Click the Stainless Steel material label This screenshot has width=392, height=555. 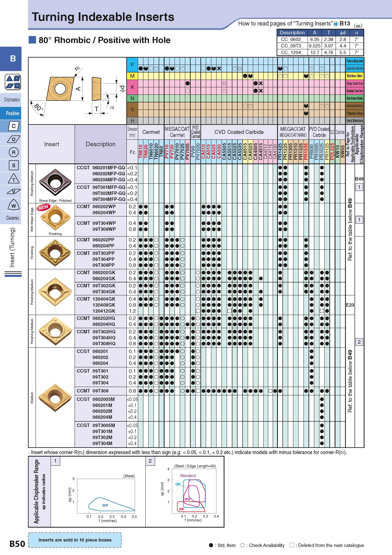pyautogui.click(x=355, y=76)
